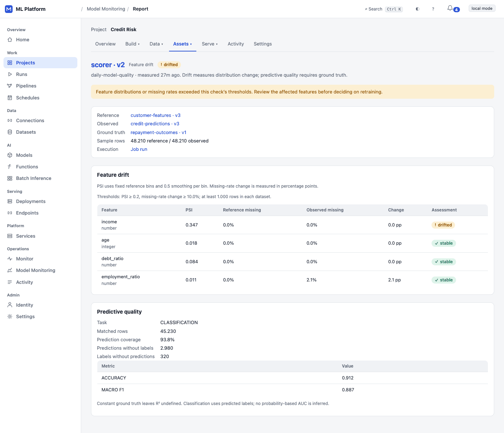Image resolution: width=504 pixels, height=433 pixels.
Task: Click the stable badge in employment_ratio row
Action: click(444, 280)
